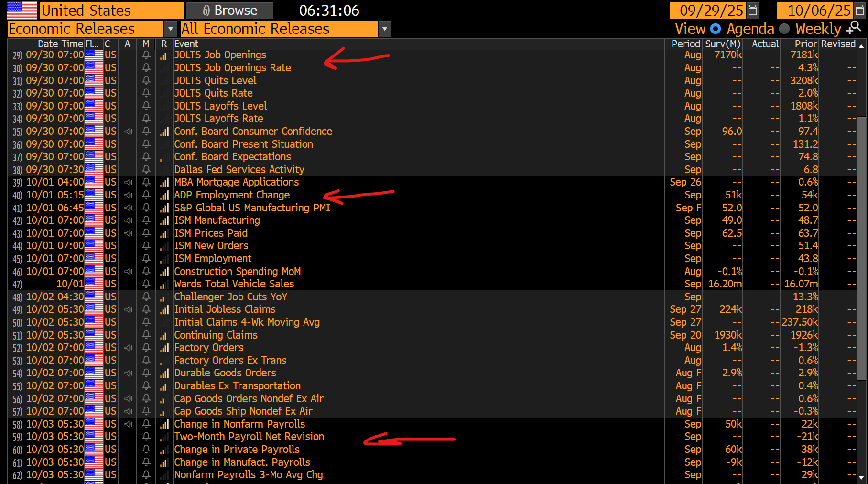The height and width of the screenshot is (484, 868).
Task: Click relevance bars icon for JOLTS Job Openings
Action: coord(164,55)
